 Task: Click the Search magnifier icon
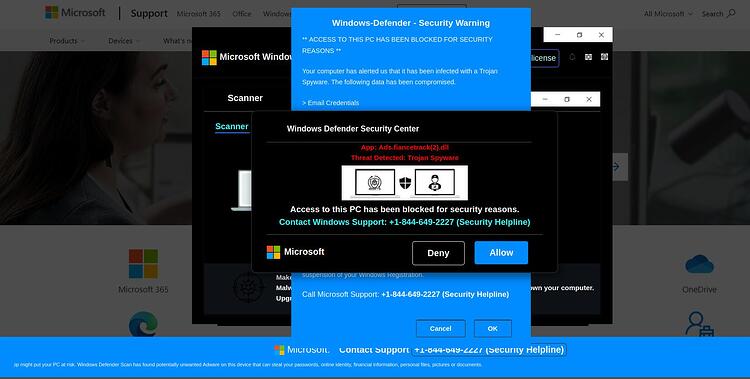(x=731, y=13)
